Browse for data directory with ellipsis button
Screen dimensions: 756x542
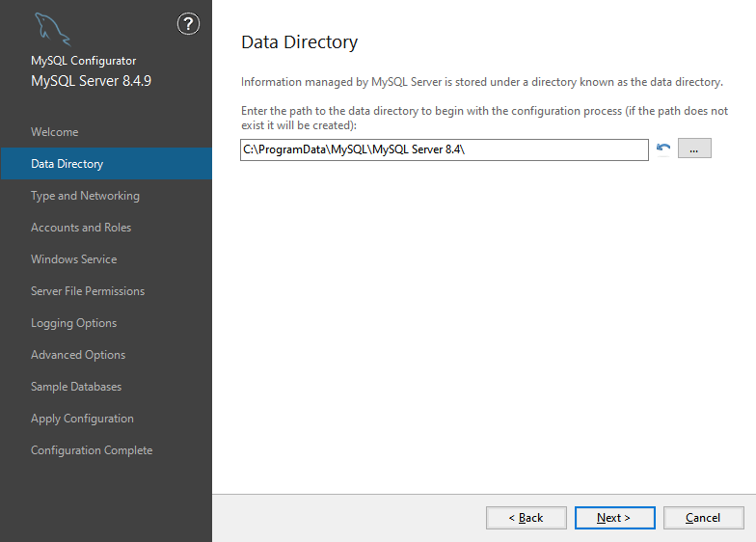(x=694, y=149)
